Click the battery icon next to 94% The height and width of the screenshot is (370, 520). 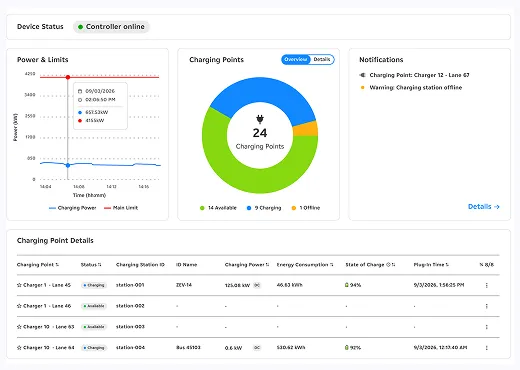[x=347, y=285]
